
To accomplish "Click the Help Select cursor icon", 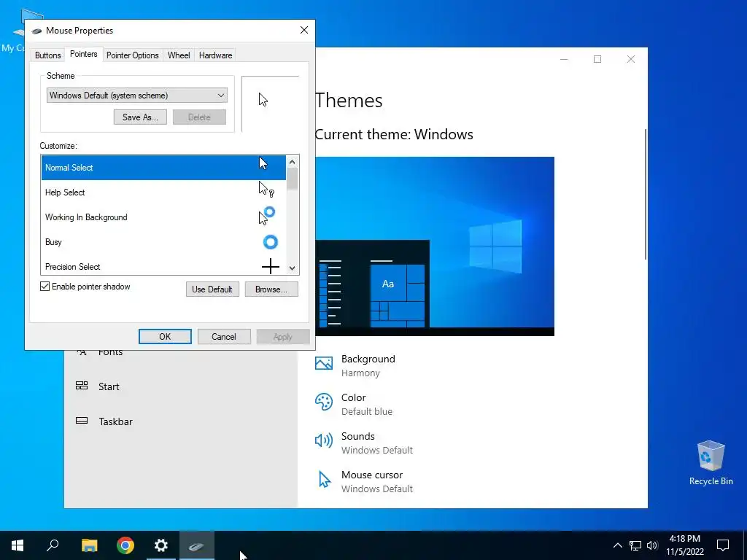I will [x=266, y=189].
